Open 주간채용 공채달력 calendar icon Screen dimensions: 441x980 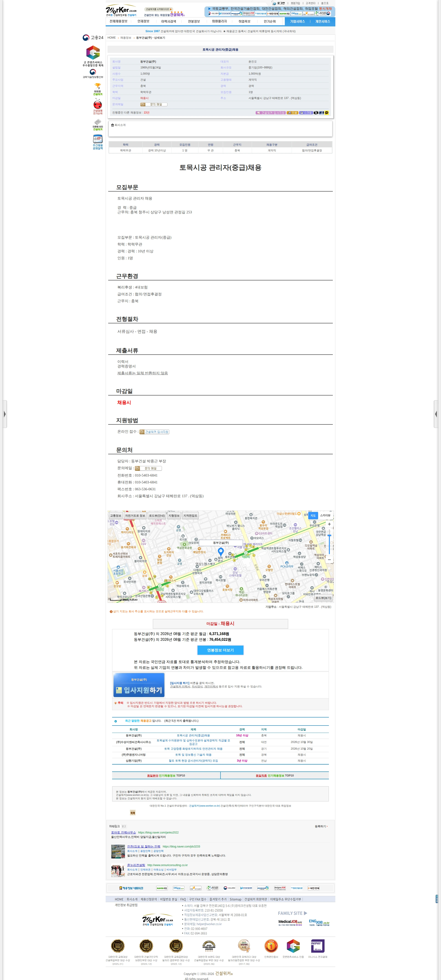(x=98, y=142)
